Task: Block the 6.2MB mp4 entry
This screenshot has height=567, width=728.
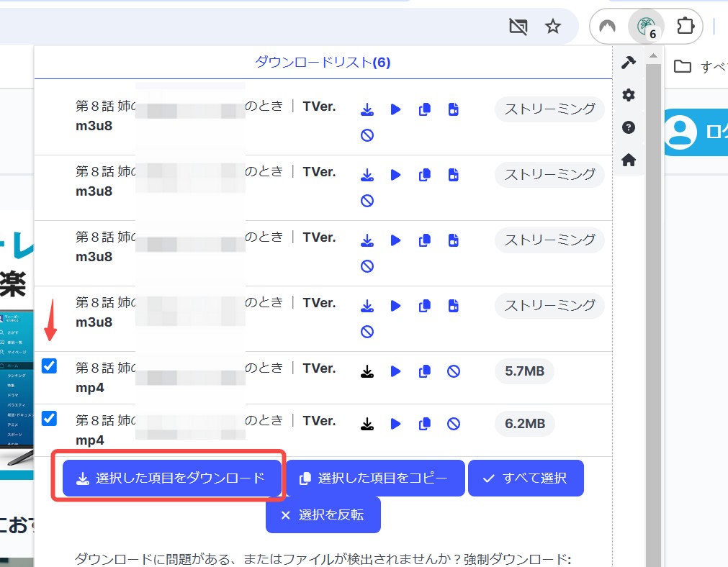Action: (x=454, y=424)
